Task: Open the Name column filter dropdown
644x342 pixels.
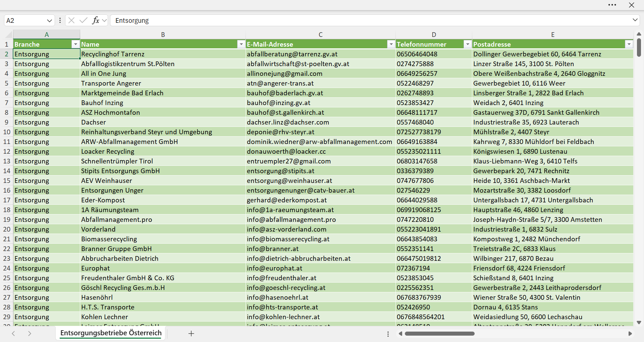Action: [241, 44]
